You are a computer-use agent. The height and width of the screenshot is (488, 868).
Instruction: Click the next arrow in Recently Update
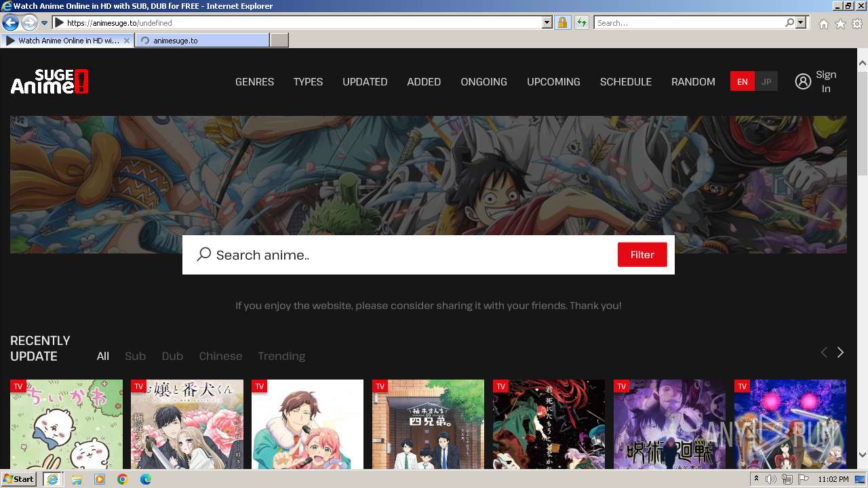tap(840, 352)
